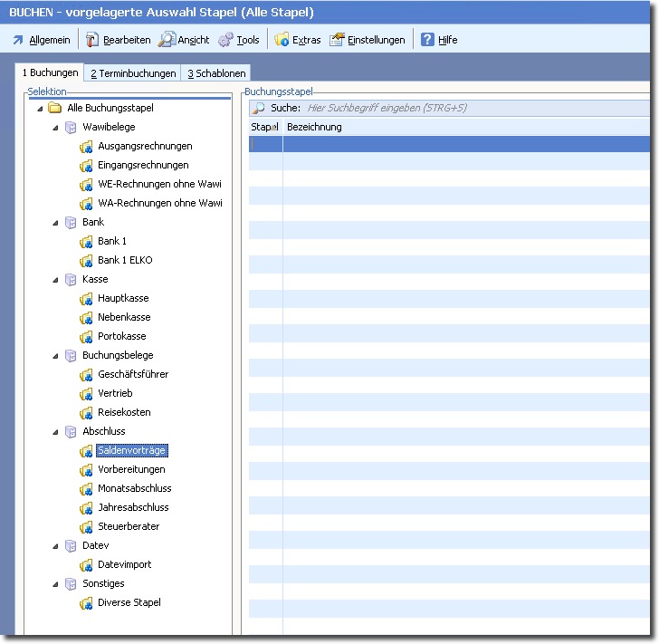Choose Jahresabschluss in selection tree
The image size is (659, 644).
133,507
